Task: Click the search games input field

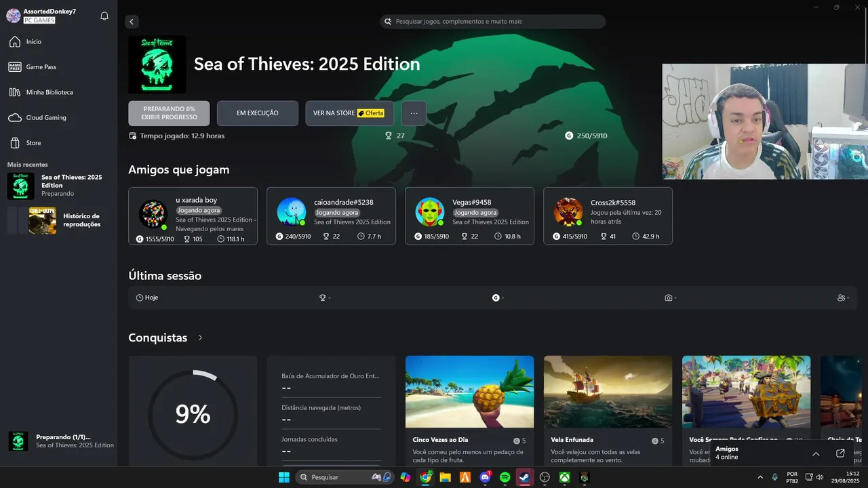Action: (492, 22)
